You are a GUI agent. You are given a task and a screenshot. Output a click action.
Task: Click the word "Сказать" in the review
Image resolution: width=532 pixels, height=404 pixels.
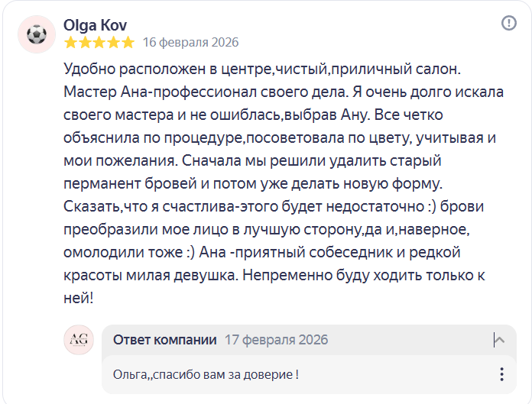click(x=91, y=206)
